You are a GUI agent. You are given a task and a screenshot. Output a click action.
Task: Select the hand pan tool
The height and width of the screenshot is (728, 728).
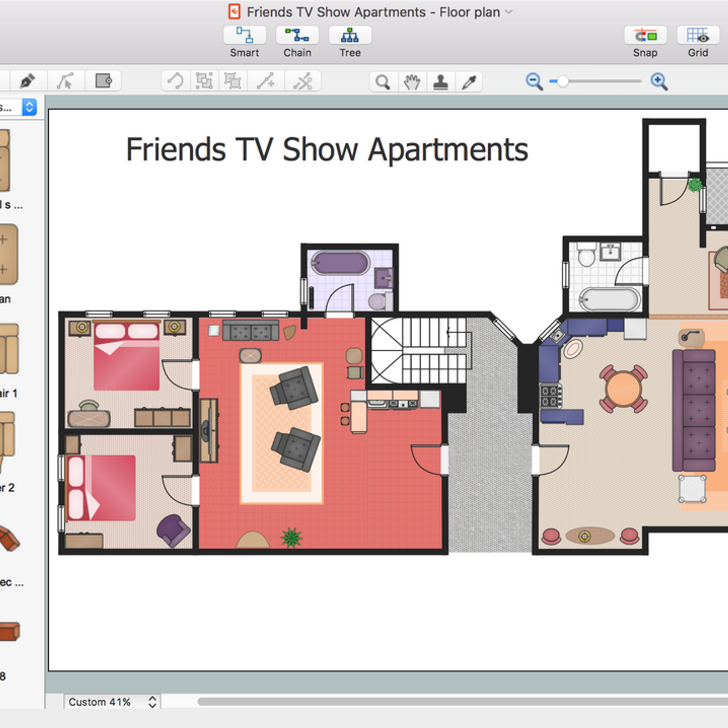pyautogui.click(x=412, y=82)
